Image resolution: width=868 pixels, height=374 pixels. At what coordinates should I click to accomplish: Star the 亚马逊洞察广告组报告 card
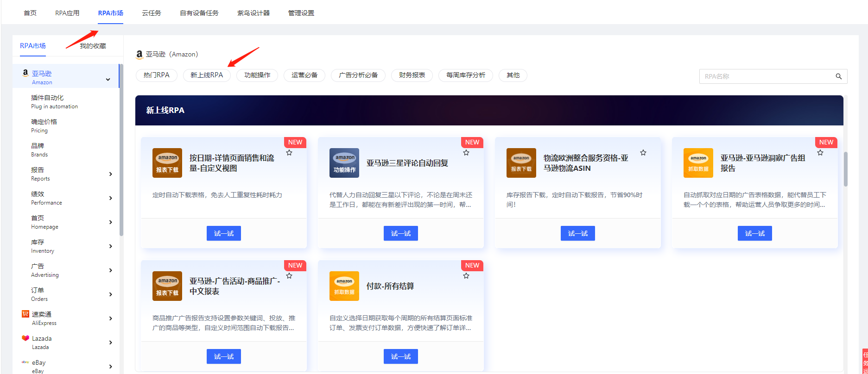click(820, 153)
